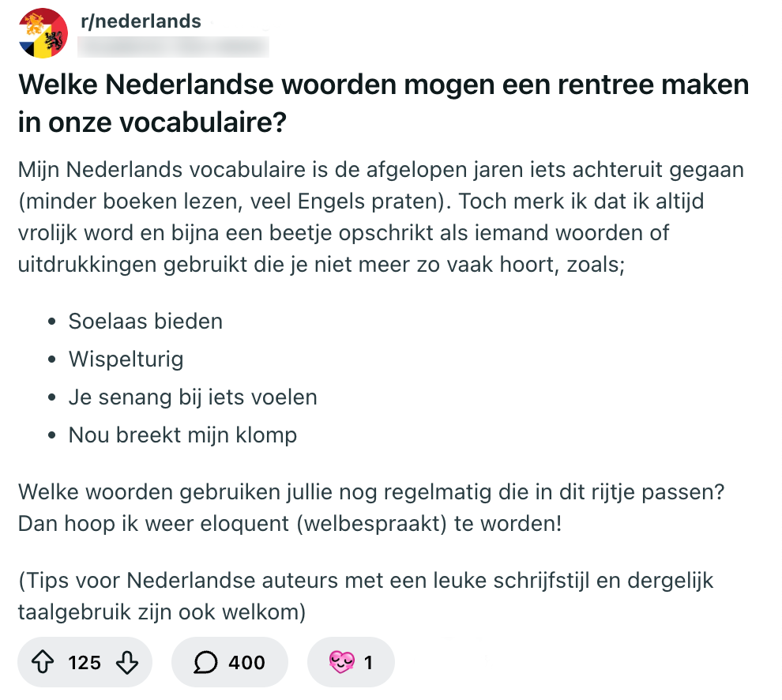
Task: Click the blurred author info line
Action: 175,47
